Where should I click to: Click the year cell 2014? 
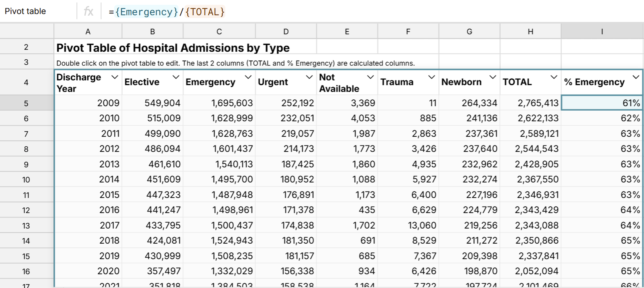[x=88, y=179]
